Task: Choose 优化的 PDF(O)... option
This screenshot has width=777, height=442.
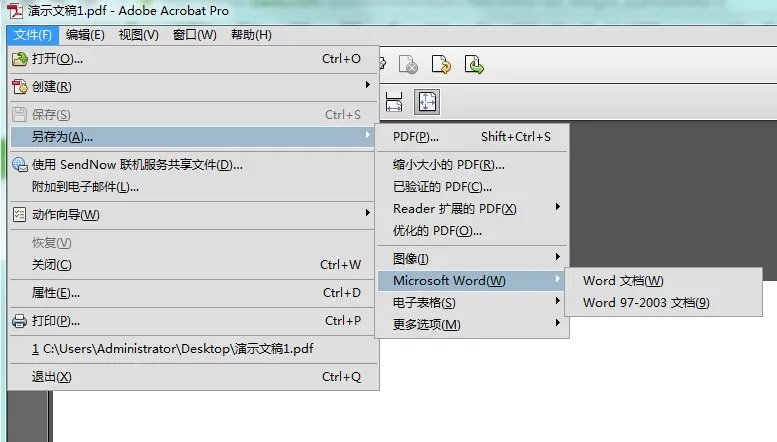Action: 472,231
